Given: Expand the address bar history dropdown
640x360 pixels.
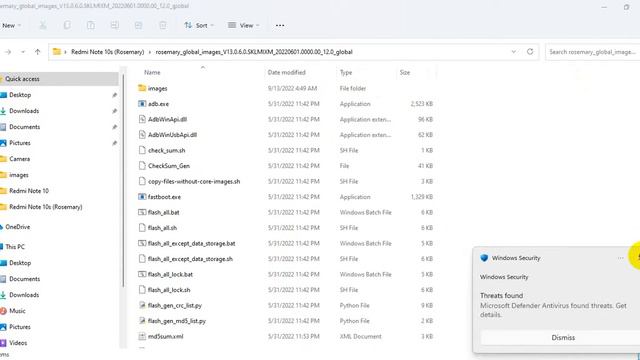Looking at the screenshot, I should click(x=513, y=52).
